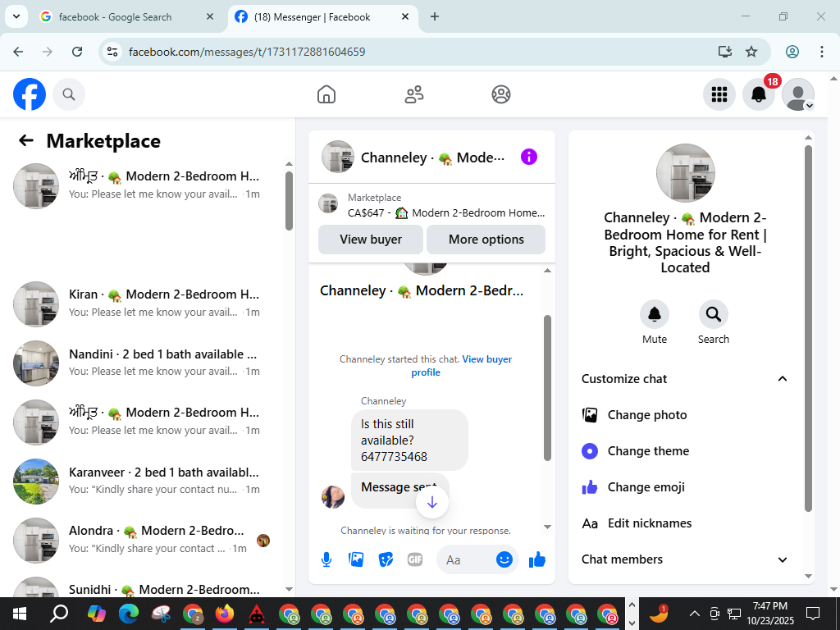
Task: Close the Messenger | Facebook tab
Action: coord(405,16)
